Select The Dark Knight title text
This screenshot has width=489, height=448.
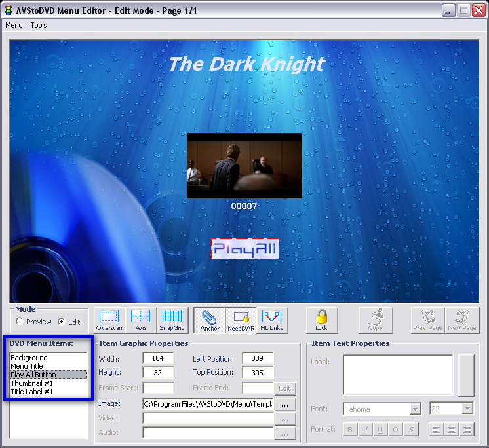pyautogui.click(x=247, y=64)
